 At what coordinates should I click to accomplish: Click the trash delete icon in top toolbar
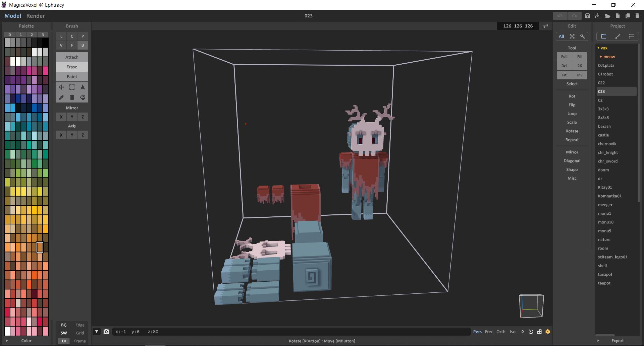pyautogui.click(x=637, y=16)
